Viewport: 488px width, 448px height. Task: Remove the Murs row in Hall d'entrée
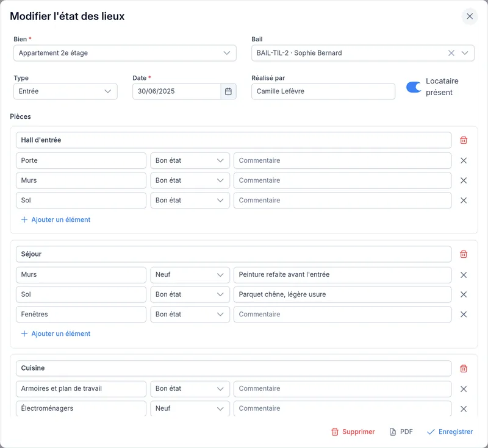click(464, 180)
